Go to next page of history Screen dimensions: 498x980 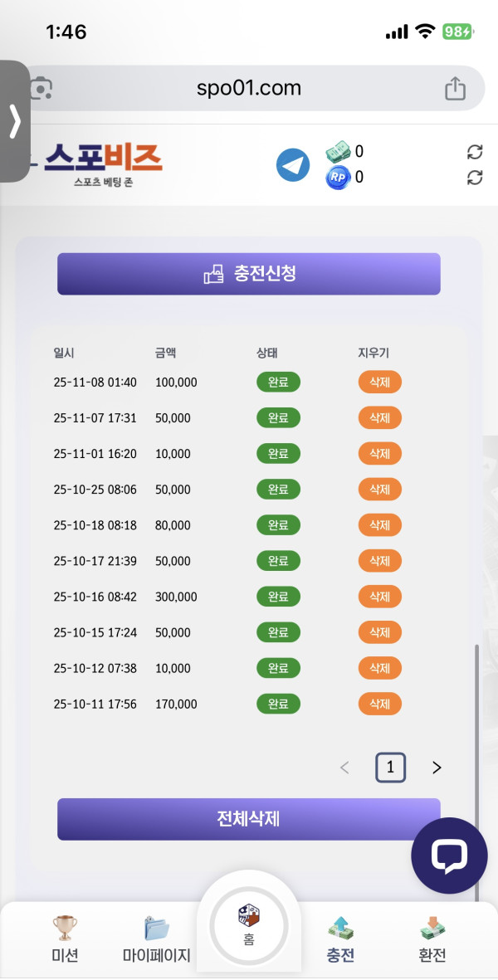pos(437,768)
